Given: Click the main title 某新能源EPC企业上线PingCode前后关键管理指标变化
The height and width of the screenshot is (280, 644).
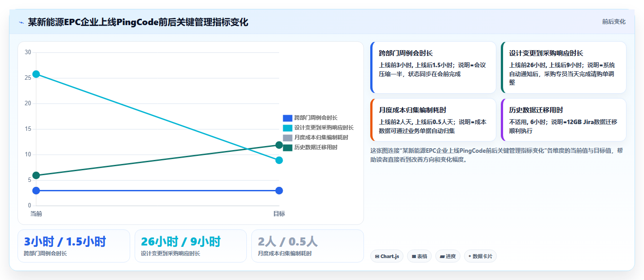Looking at the screenshot, I should click(x=138, y=22).
